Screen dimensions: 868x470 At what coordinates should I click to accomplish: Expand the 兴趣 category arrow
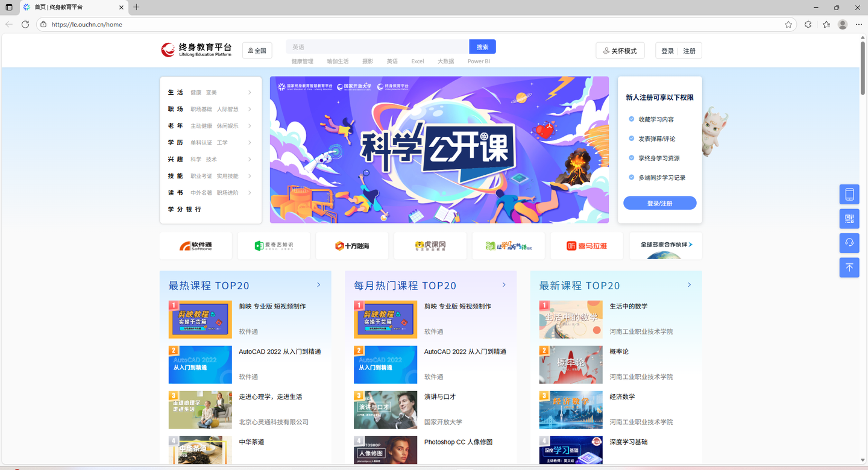coord(250,159)
